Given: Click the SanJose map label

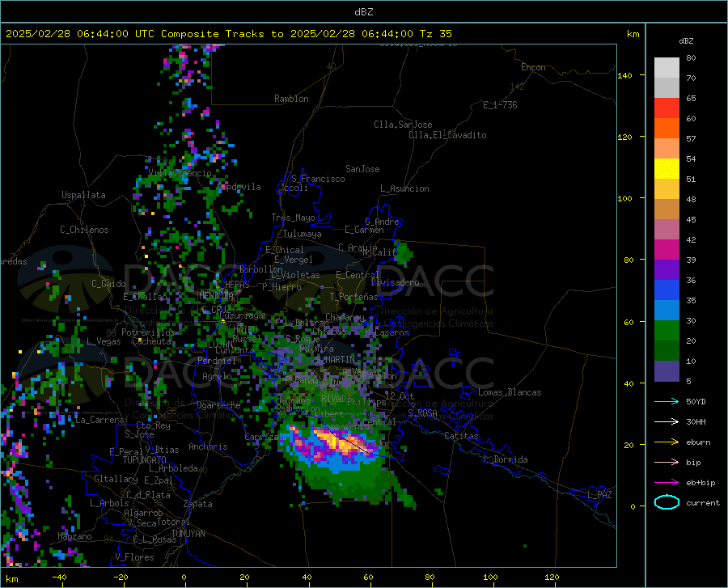Looking at the screenshot, I should [362, 169].
